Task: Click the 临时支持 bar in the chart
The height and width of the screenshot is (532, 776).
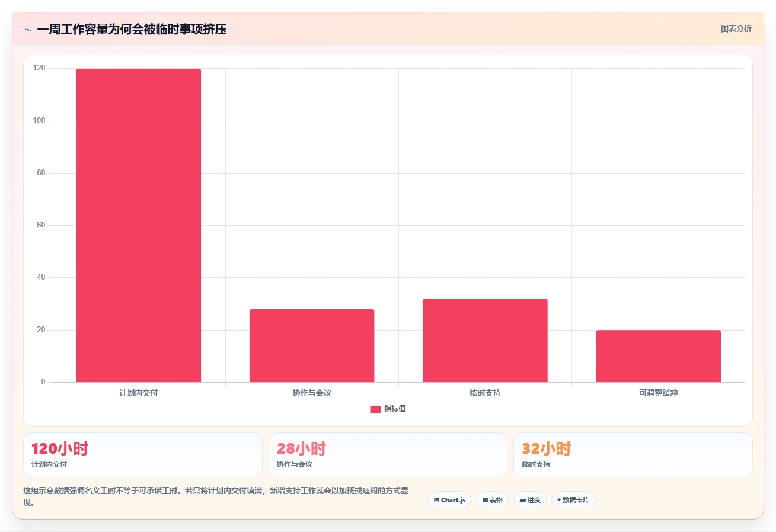Action: click(x=485, y=340)
